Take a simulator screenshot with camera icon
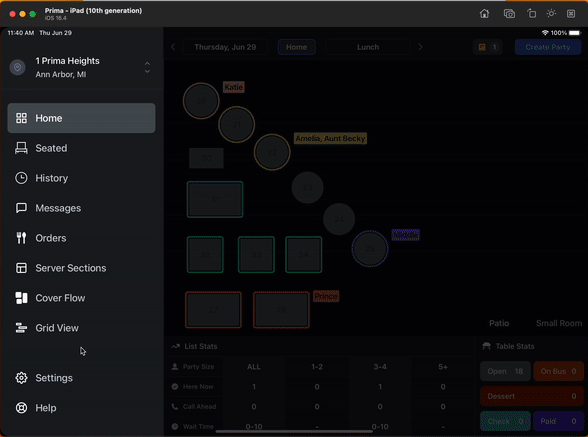 click(509, 14)
